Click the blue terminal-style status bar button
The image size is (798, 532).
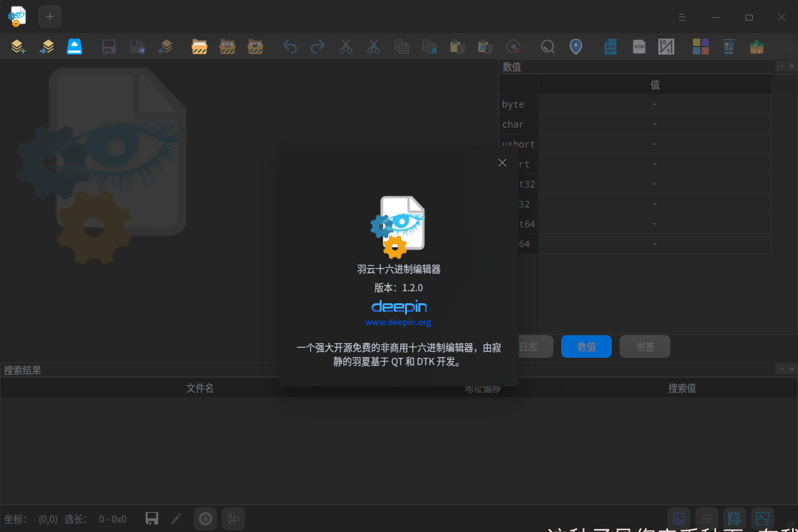[x=679, y=519]
